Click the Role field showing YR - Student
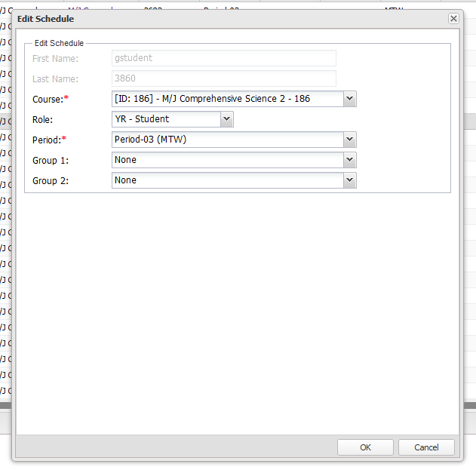Screen dimensions: 476x470 (x=166, y=119)
